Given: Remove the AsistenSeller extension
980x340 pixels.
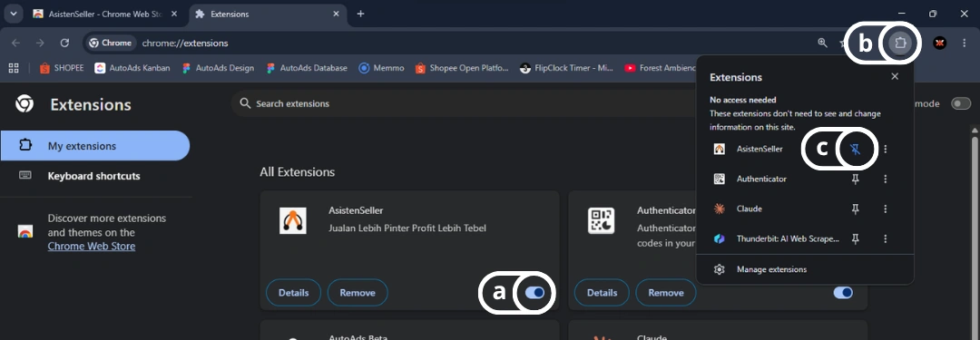Looking at the screenshot, I should 358,293.
